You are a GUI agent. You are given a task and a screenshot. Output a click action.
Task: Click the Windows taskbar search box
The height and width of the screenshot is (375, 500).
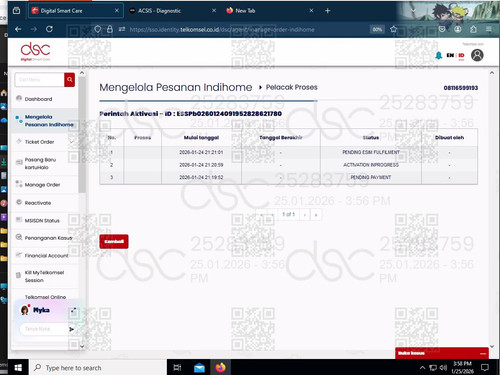click(98, 368)
